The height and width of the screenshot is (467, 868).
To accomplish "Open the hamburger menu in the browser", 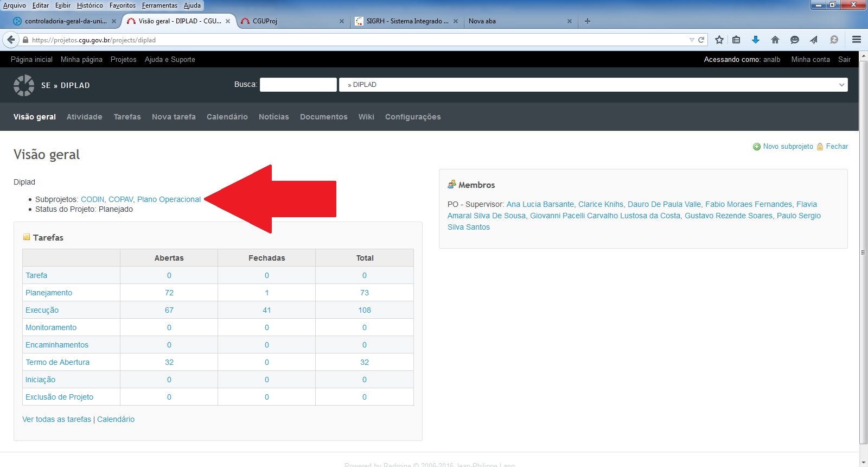I will coord(857,40).
